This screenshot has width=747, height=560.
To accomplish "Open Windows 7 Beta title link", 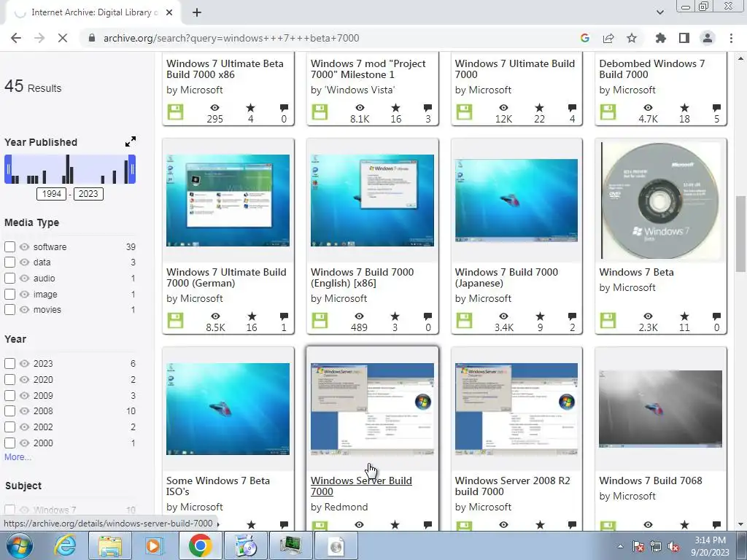I will tap(636, 272).
